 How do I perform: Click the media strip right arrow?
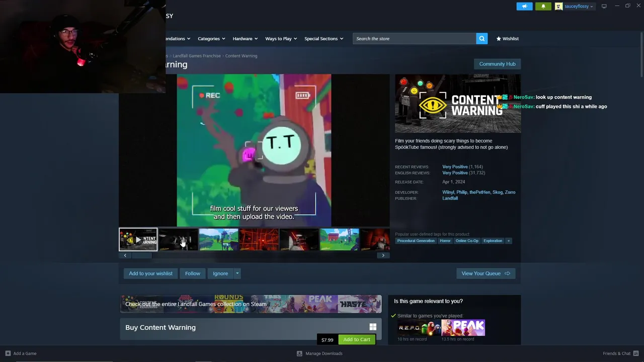click(x=383, y=255)
